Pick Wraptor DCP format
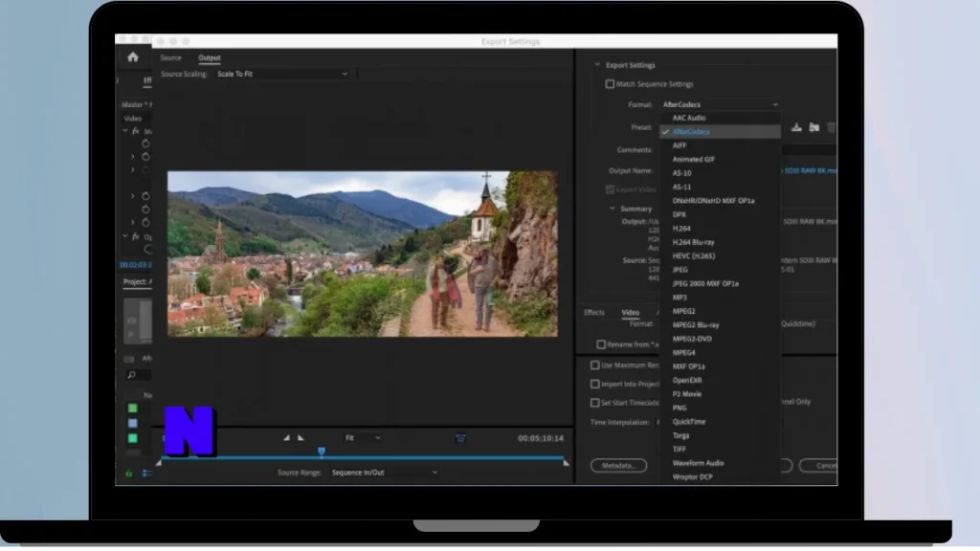 pos(720,476)
